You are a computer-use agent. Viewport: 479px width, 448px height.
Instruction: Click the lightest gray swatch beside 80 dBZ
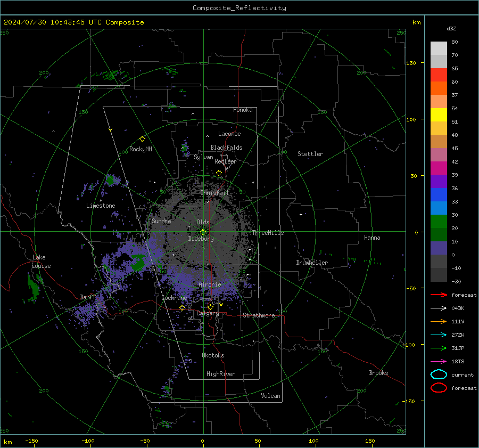click(x=439, y=48)
